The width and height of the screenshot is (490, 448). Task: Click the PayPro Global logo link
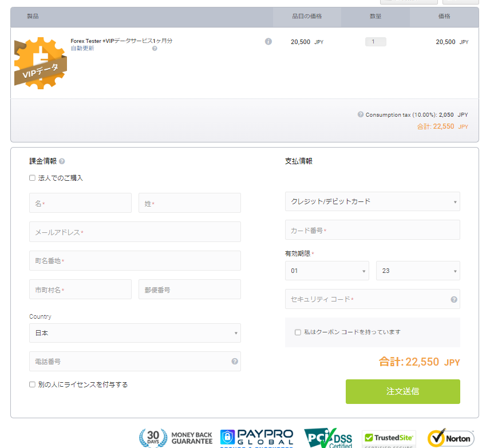(256, 438)
